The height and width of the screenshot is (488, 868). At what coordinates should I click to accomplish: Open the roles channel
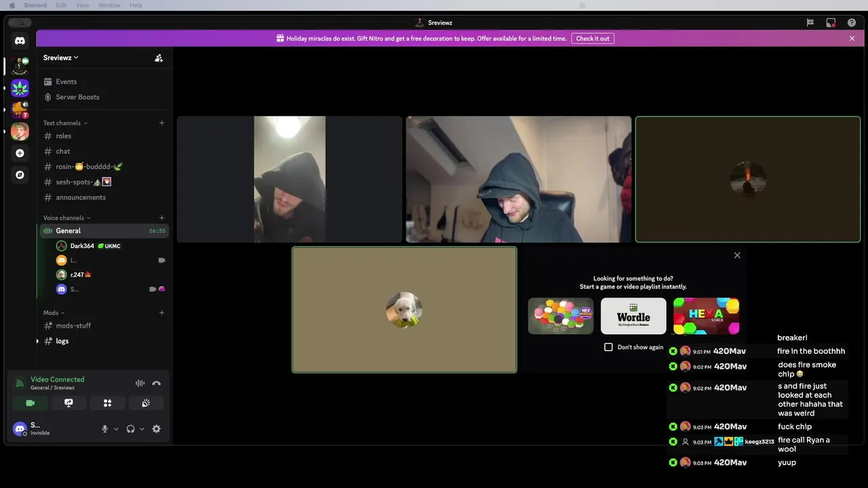pos(104,136)
